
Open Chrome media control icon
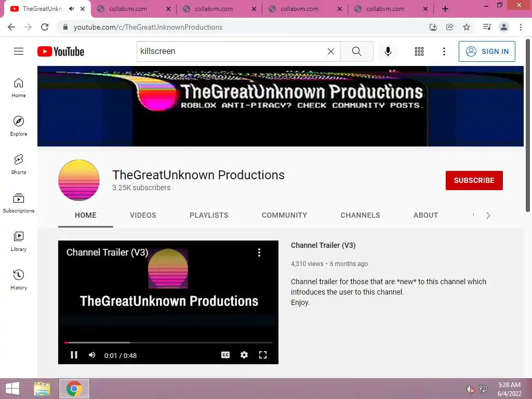tap(487, 27)
